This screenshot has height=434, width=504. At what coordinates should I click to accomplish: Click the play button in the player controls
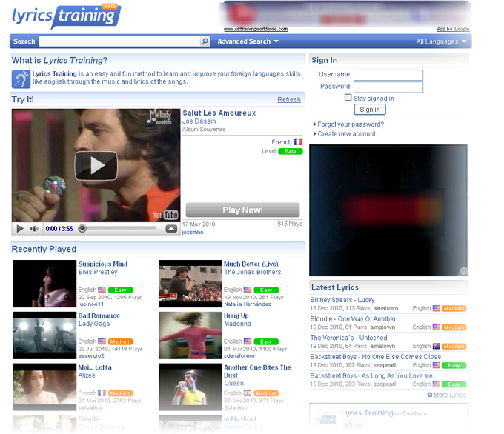coord(19,228)
